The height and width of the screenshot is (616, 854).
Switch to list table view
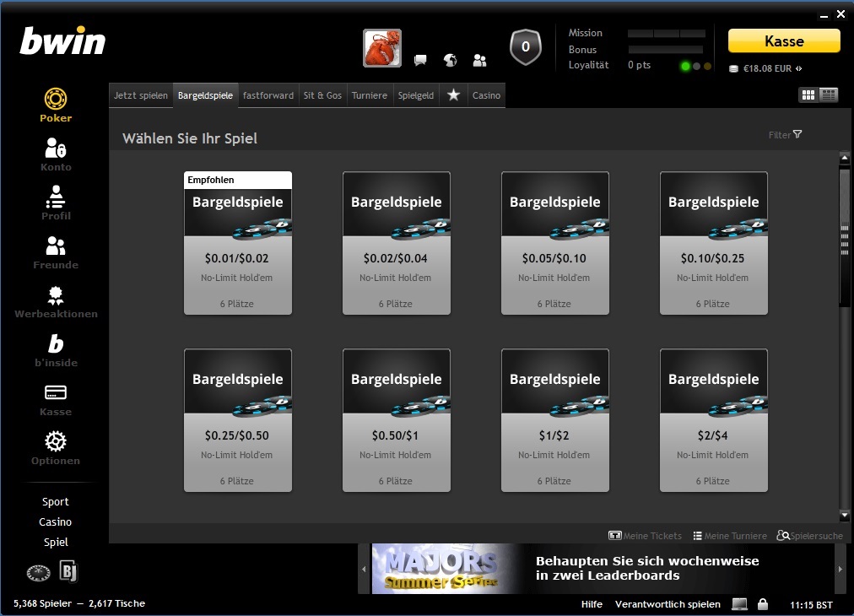[x=829, y=95]
